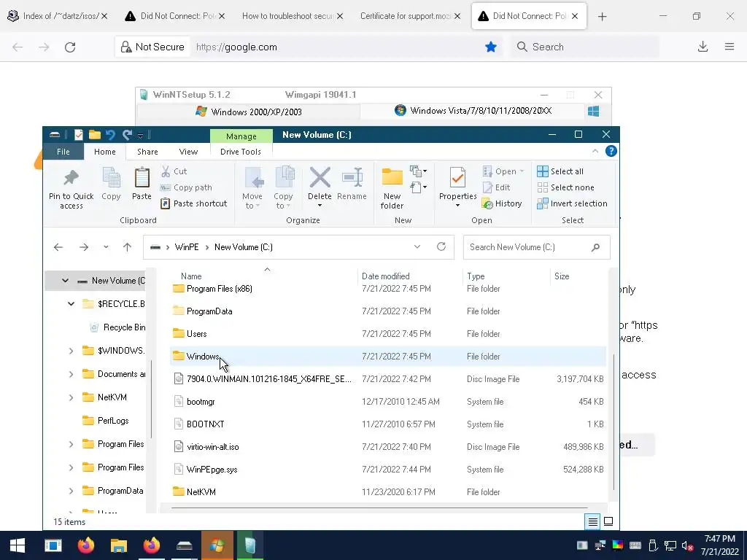Open Firefox downloads panel
747x560 pixels.
click(x=703, y=47)
